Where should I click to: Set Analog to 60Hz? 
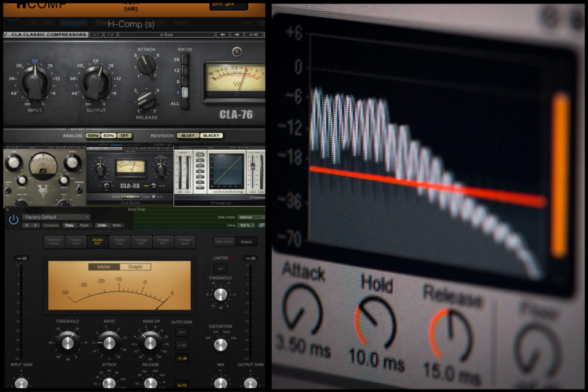[109, 135]
